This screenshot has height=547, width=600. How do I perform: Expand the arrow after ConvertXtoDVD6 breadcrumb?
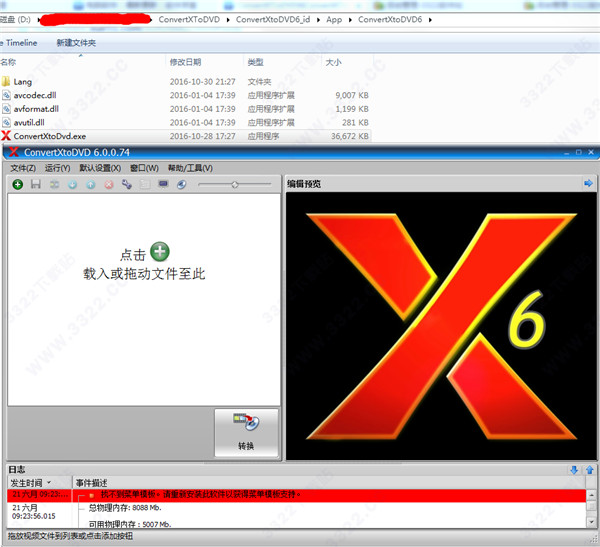click(430, 20)
